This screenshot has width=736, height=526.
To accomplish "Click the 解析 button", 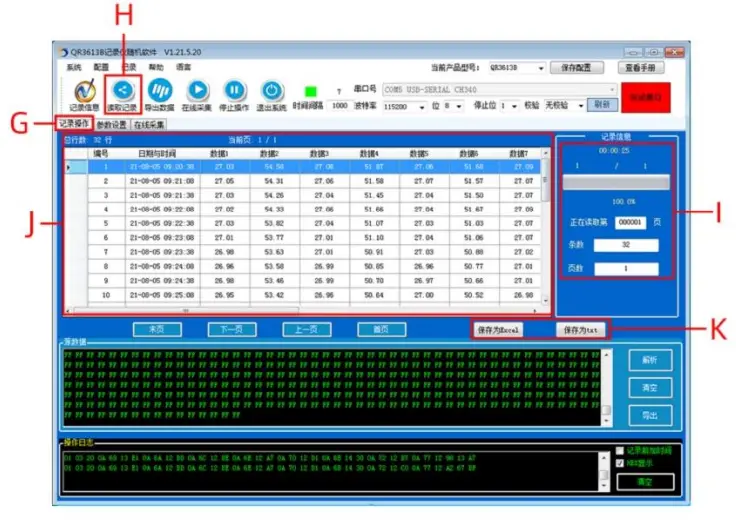I will pyautogui.click(x=650, y=360).
